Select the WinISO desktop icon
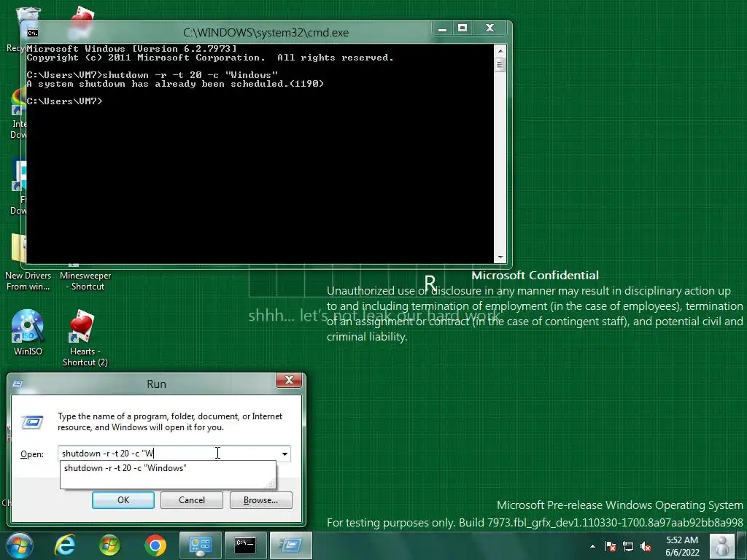Screen dimensions: 747x560 click(x=28, y=332)
